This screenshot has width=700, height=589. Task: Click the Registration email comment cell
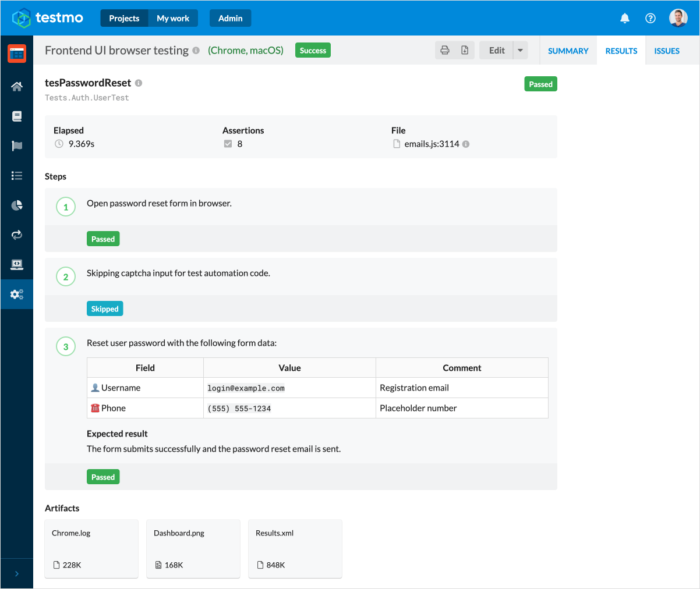pyautogui.click(x=462, y=388)
